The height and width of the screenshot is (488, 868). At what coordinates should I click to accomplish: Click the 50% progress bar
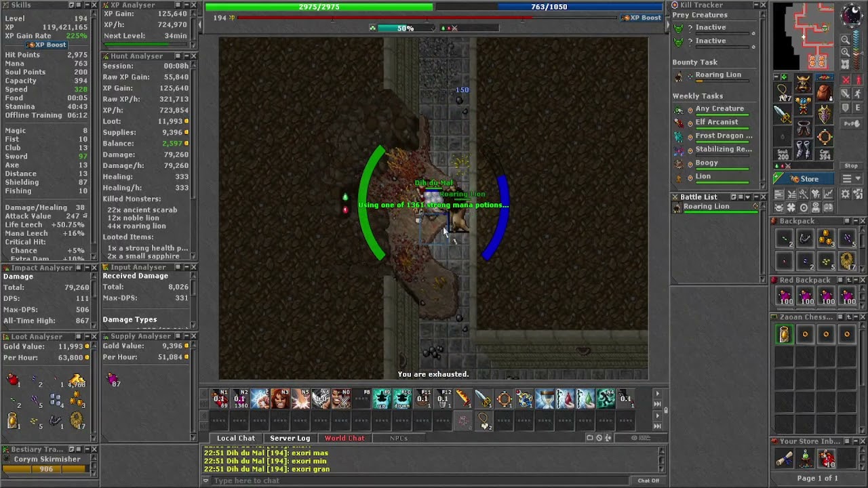406,28
